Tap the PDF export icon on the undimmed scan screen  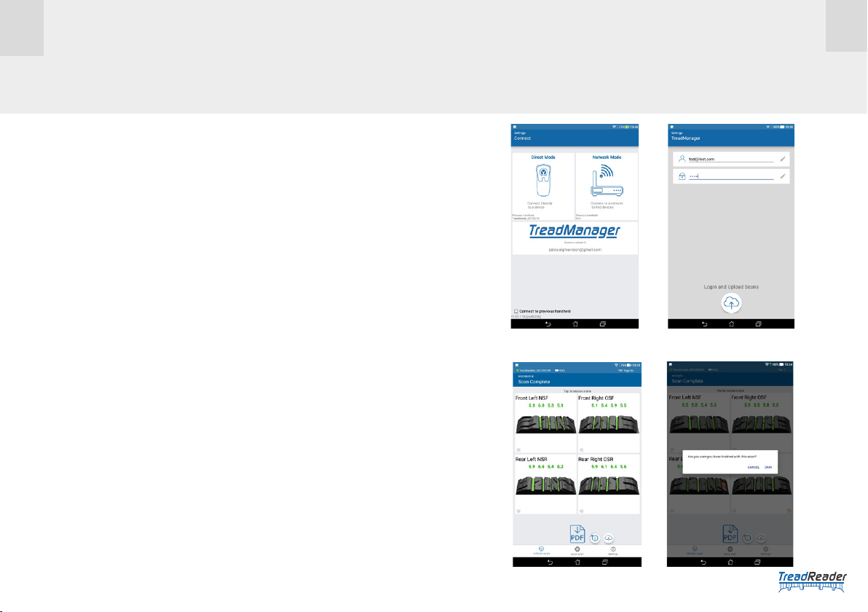577,535
